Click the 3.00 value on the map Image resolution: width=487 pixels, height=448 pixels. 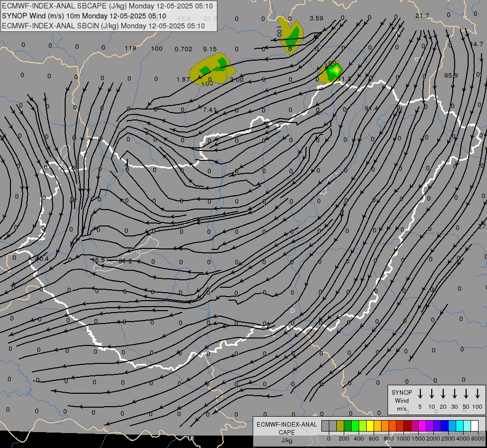pyautogui.click(x=237, y=80)
